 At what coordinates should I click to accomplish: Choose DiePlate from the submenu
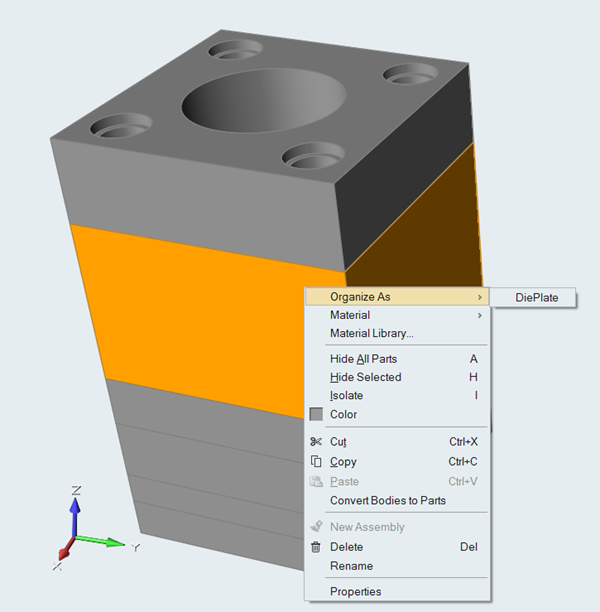click(x=536, y=298)
